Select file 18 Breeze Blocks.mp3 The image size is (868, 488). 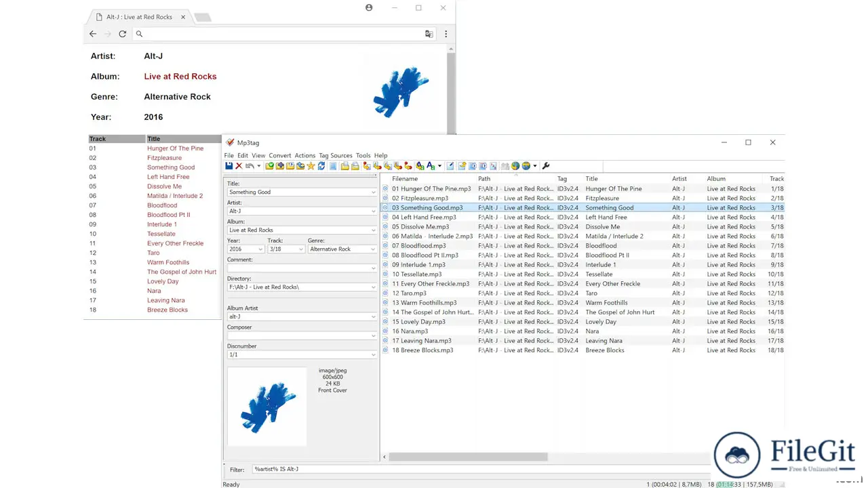point(422,350)
